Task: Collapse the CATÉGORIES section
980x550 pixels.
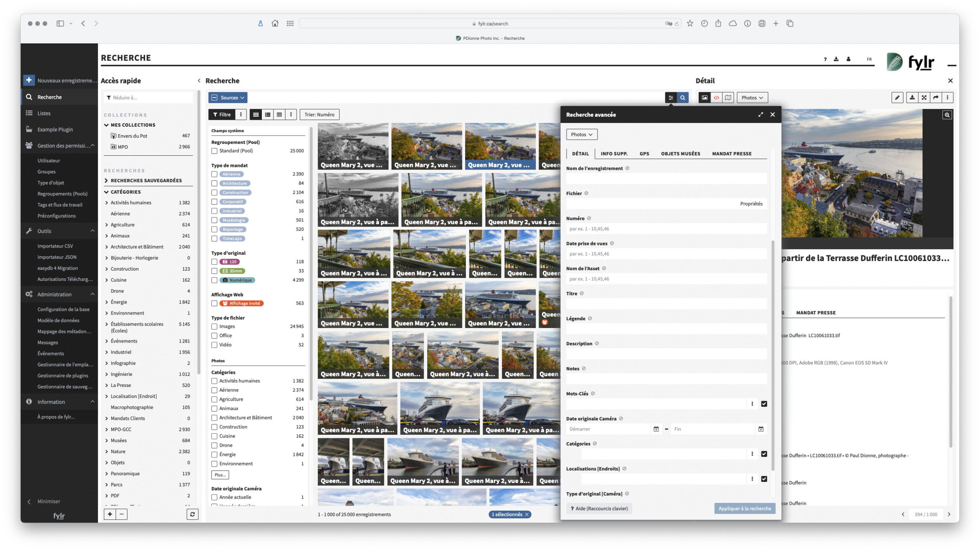Action: [x=106, y=192]
